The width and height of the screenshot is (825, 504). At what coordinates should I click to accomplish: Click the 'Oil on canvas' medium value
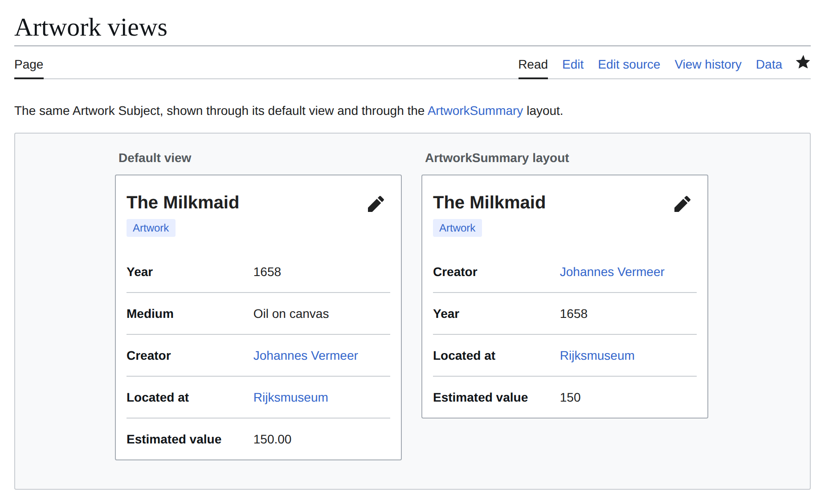click(x=291, y=314)
